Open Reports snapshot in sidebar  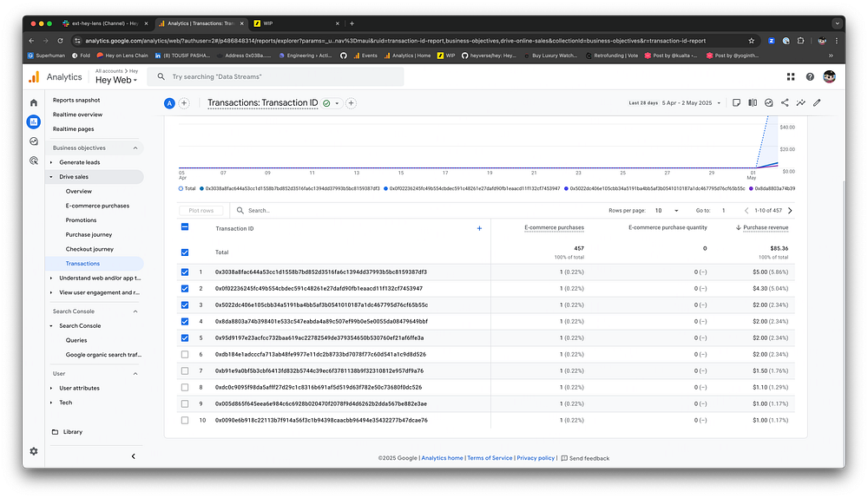pyautogui.click(x=76, y=100)
